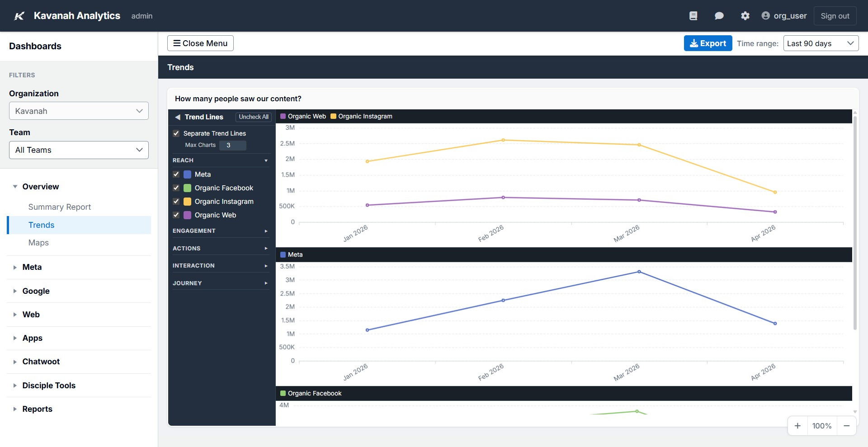Uncheck Organic Facebook trend line
Image resolution: width=868 pixels, height=447 pixels.
point(176,188)
